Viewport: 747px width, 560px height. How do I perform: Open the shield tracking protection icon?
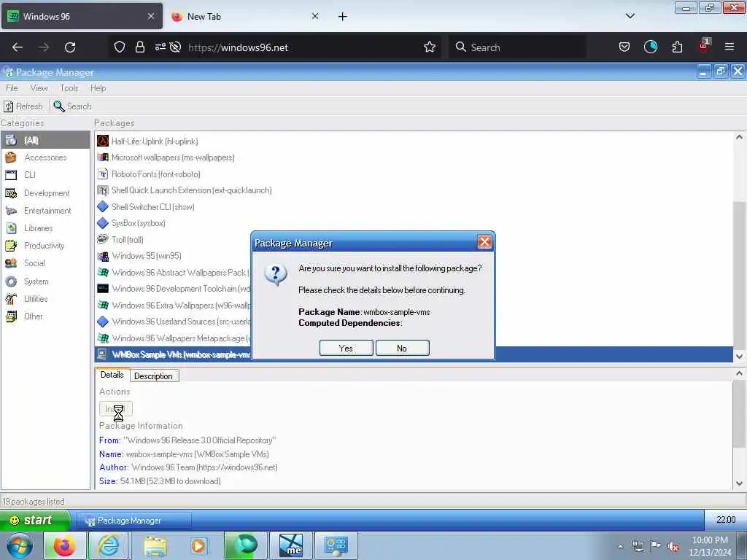tap(120, 47)
